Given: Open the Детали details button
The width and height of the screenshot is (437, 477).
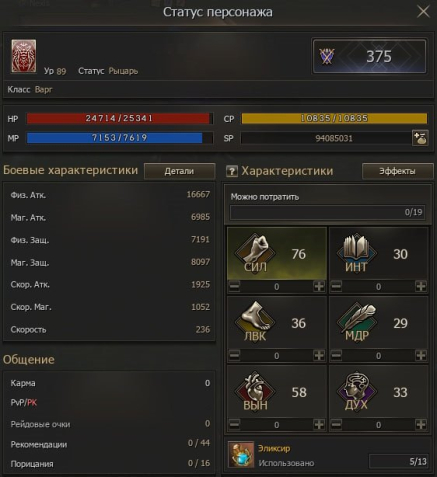Looking at the screenshot, I should tap(179, 171).
